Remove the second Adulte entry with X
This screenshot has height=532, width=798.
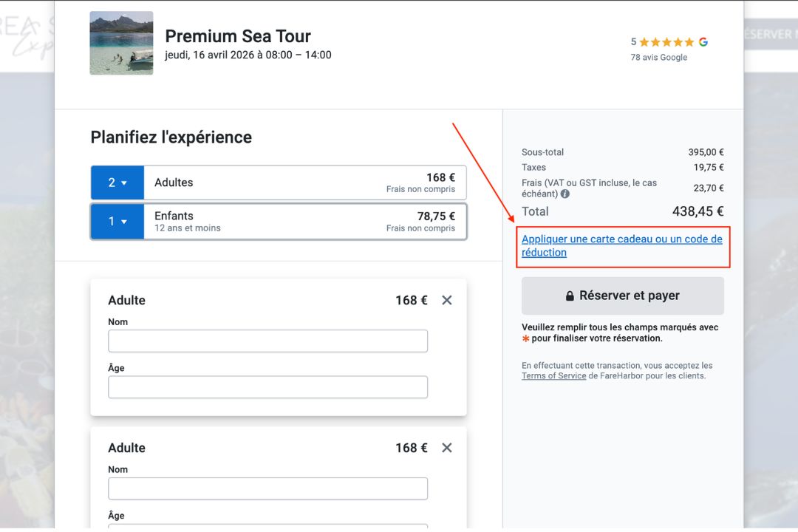click(x=446, y=448)
